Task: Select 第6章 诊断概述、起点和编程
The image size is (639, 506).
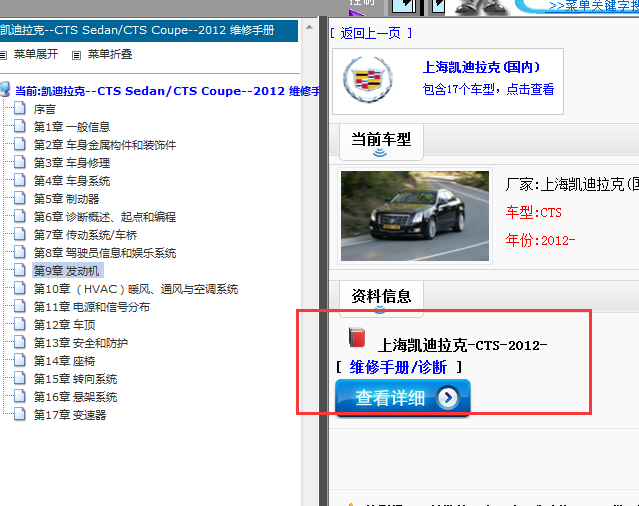Action: click(x=105, y=217)
